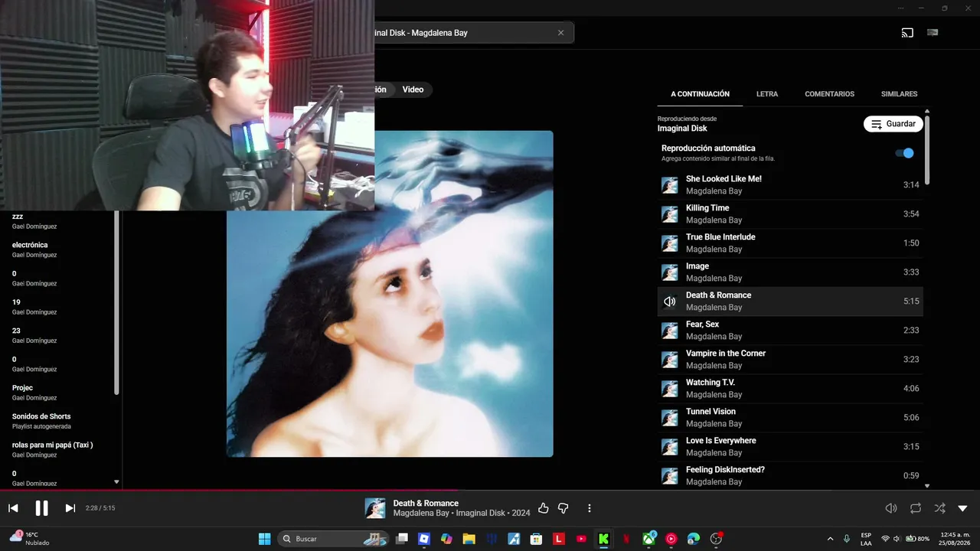Open Roblox from the taskbar
The height and width of the screenshot is (551, 980).
424,539
